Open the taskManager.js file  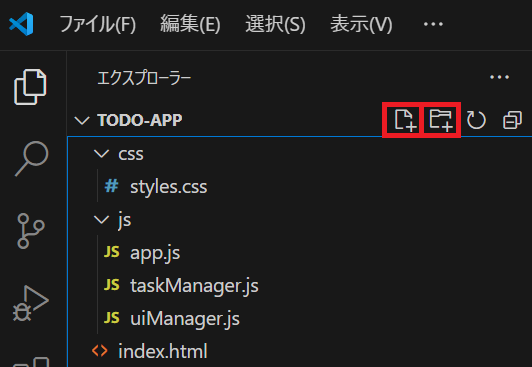pyautogui.click(x=194, y=286)
